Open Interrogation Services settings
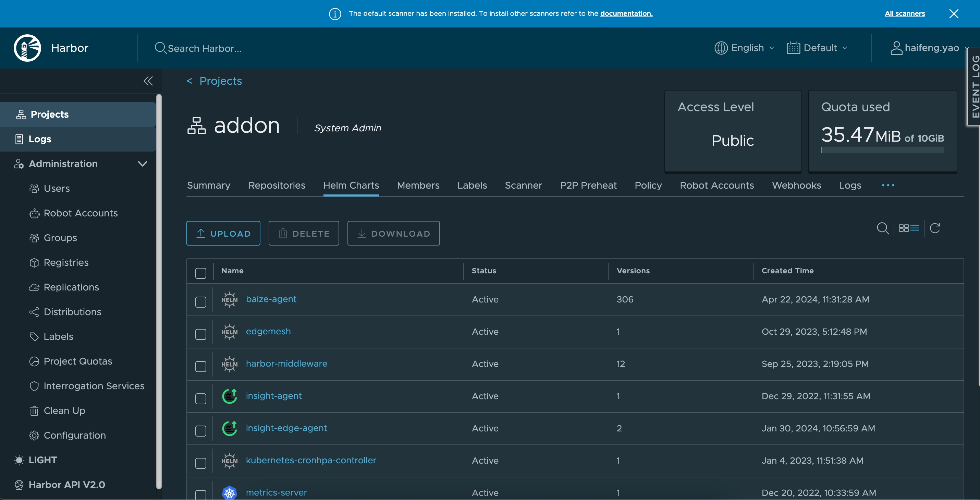The height and width of the screenshot is (500, 980). coord(94,386)
